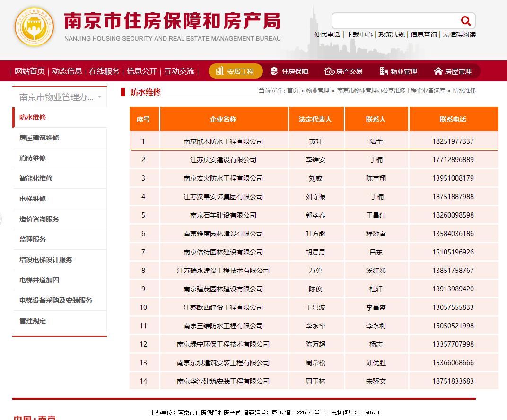Click company 南京石羊建设有限公司
The width and height of the screenshot is (507, 420).
pos(223,215)
